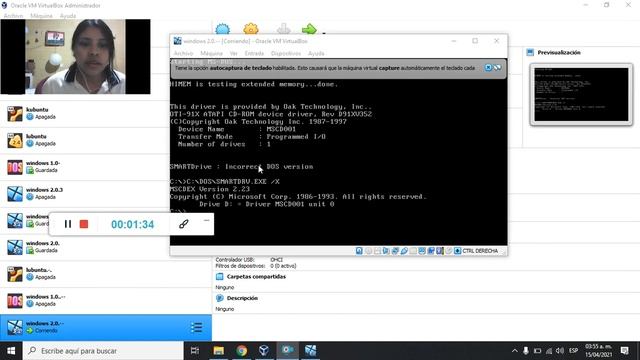The image size is (640, 360).
Task: Open Ayuda menu in the VM window
Action: pos(316,53)
